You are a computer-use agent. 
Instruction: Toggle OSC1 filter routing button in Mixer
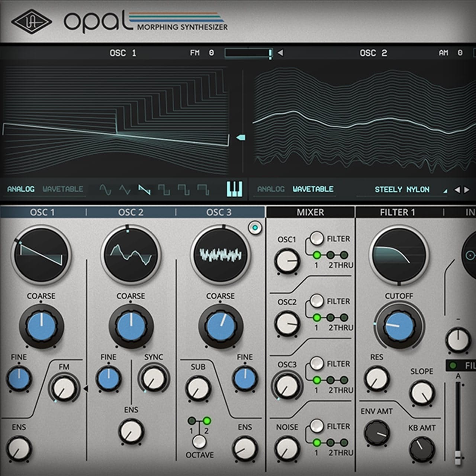(x=317, y=238)
